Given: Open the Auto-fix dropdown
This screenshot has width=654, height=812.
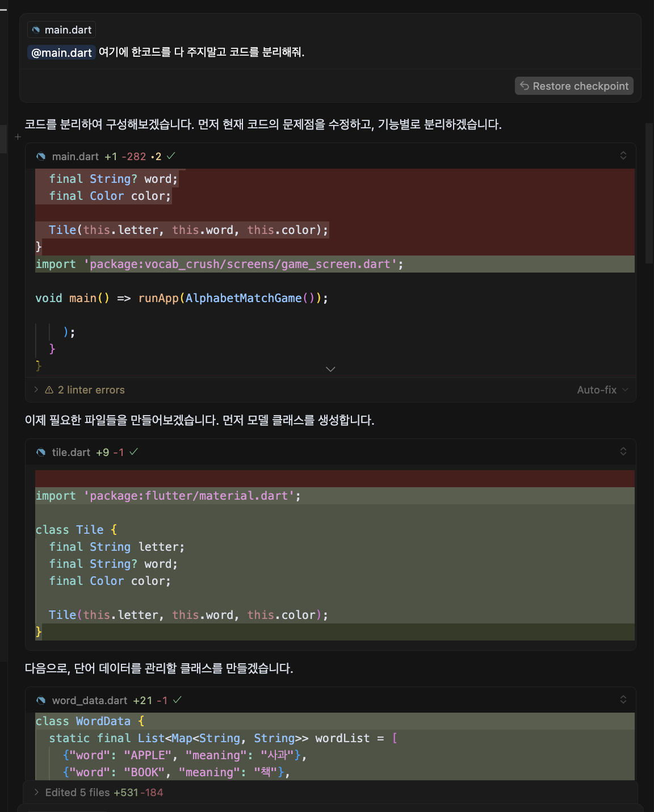Looking at the screenshot, I should [602, 390].
